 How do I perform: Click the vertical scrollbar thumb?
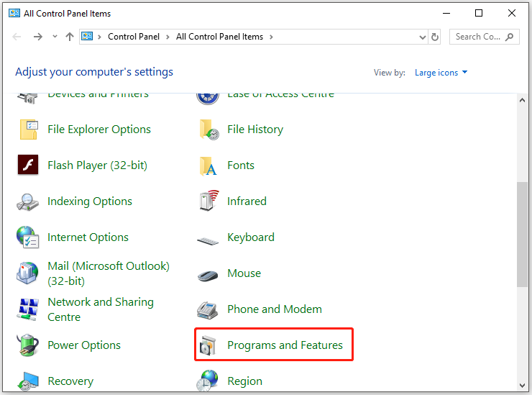point(522,235)
